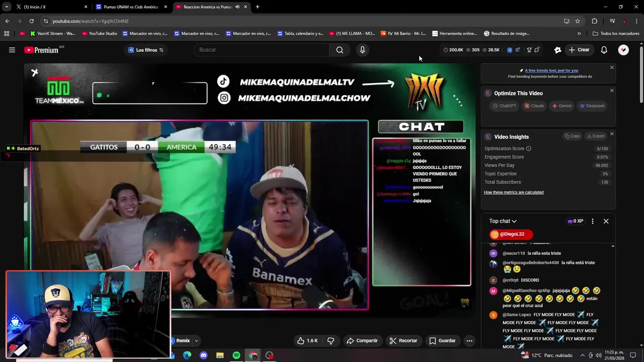This screenshot has width=644, height=362.
Task: Open VazinK Stream bookmark
Action: 52,34
